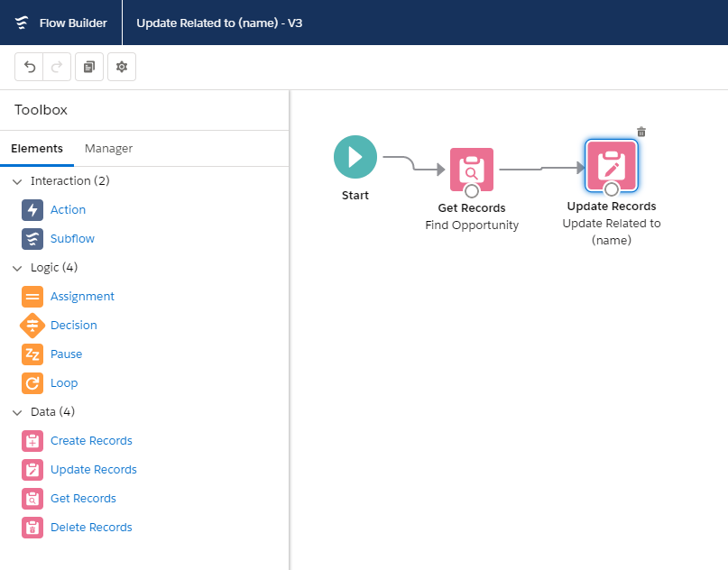
Task: Open flow settings gear icon
Action: 122,67
